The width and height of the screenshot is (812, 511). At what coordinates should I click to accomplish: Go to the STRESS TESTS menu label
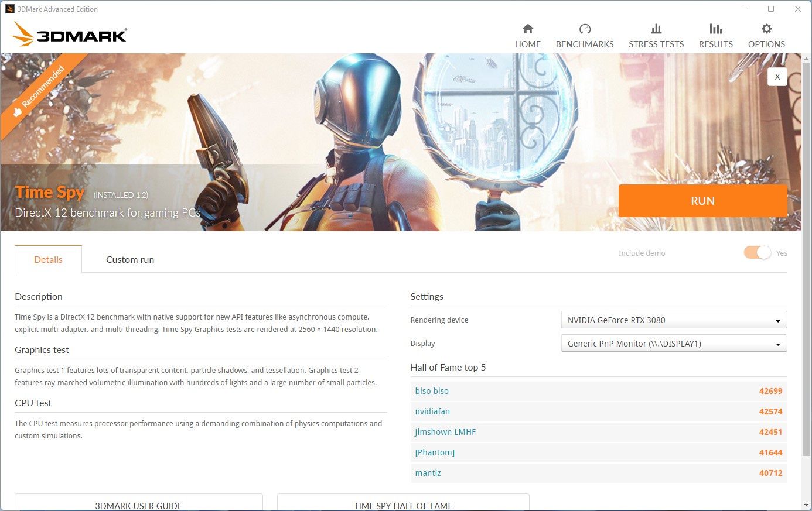656,44
